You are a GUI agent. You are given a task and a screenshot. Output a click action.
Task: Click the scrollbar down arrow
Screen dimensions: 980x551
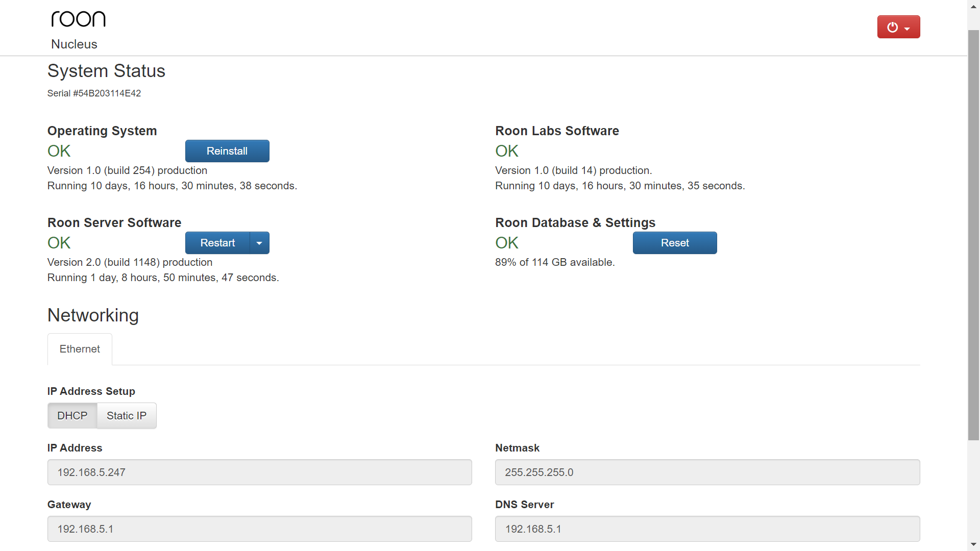tap(973, 545)
